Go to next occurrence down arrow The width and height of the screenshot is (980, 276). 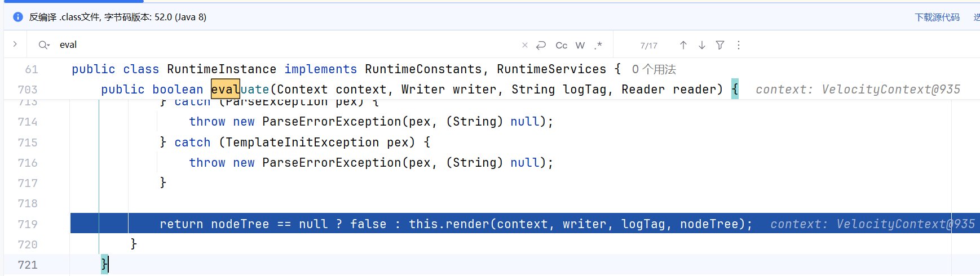702,45
